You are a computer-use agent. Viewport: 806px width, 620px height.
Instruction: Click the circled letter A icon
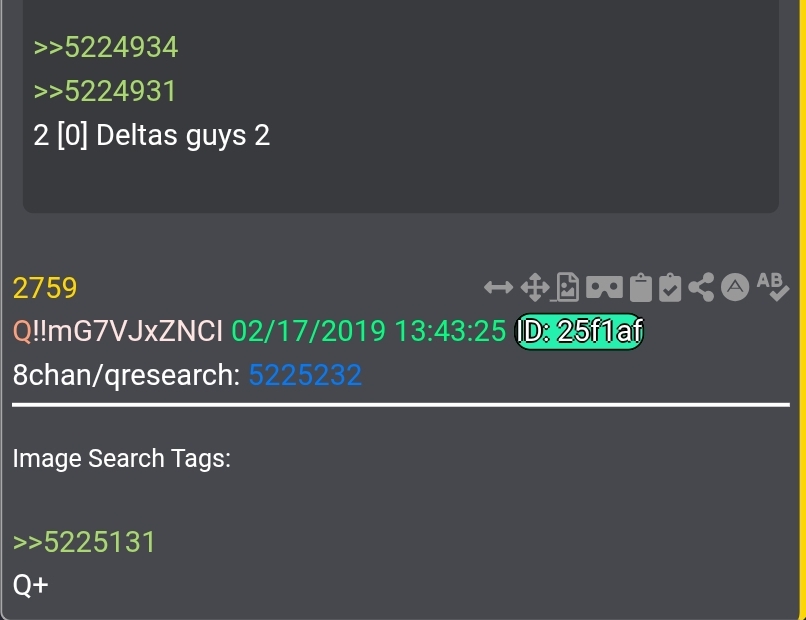click(736, 288)
